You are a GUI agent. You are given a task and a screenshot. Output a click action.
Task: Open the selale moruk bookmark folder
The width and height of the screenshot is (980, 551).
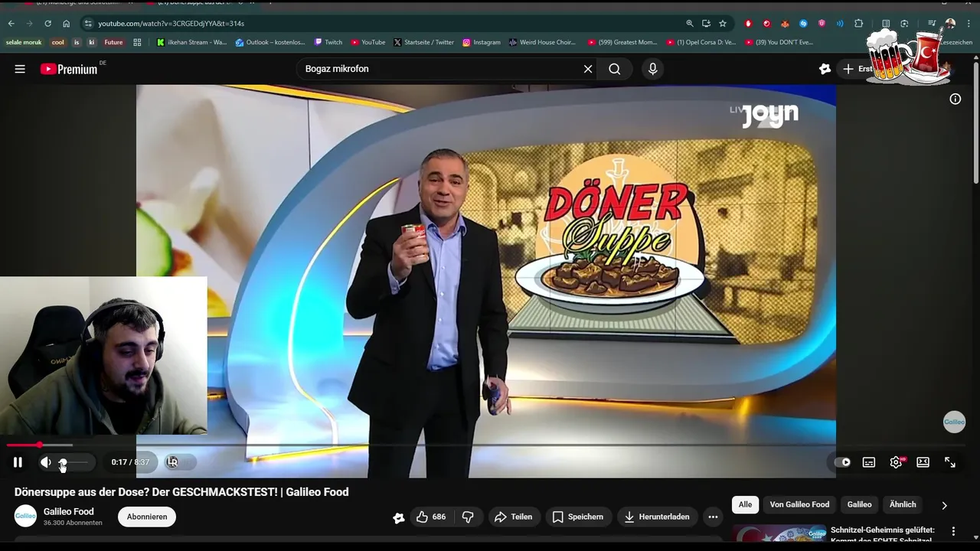[24, 42]
